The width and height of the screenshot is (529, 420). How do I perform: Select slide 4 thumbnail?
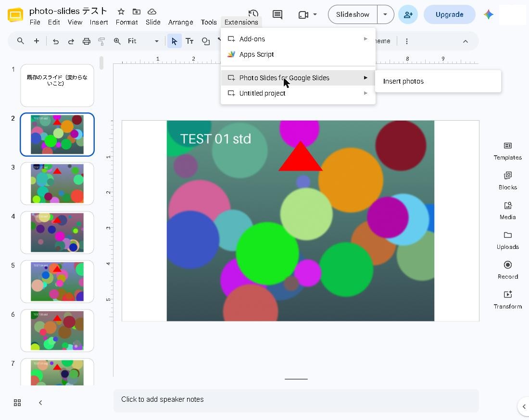click(57, 233)
